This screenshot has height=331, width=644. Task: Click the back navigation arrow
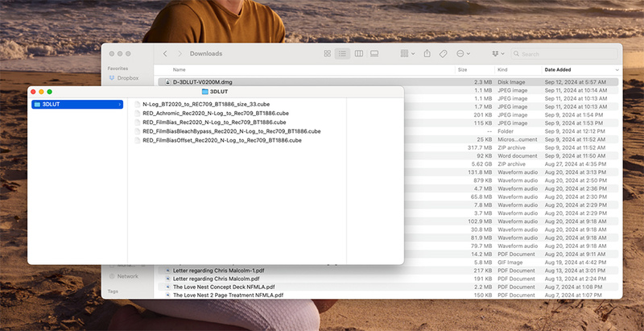tap(165, 54)
